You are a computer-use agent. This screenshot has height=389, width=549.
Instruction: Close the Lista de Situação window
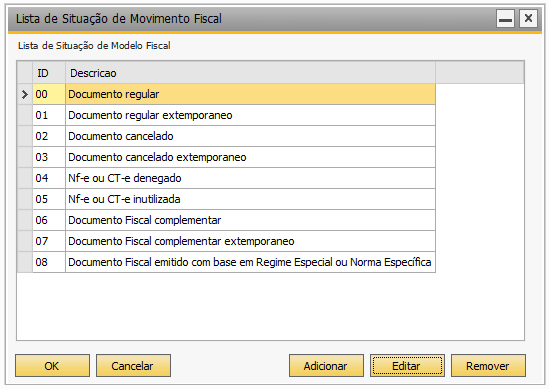coord(528,19)
